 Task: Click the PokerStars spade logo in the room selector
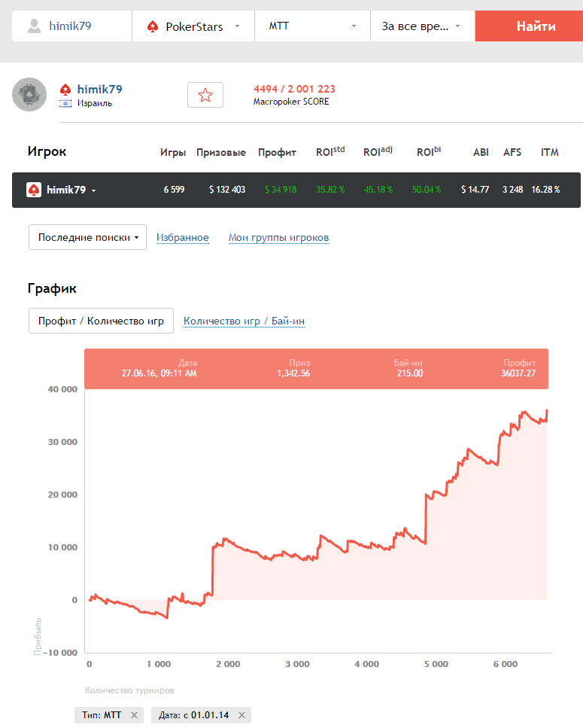pyautogui.click(x=153, y=26)
